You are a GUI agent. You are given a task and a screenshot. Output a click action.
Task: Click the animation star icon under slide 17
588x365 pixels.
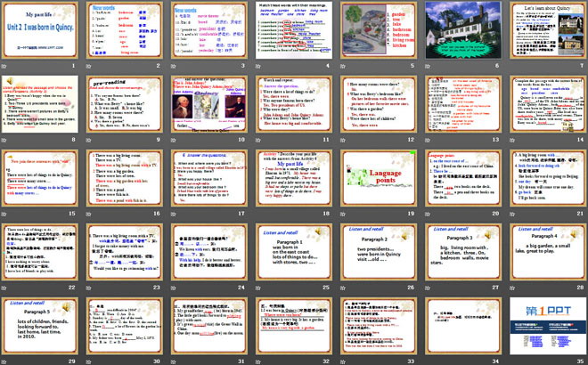[x=174, y=214]
